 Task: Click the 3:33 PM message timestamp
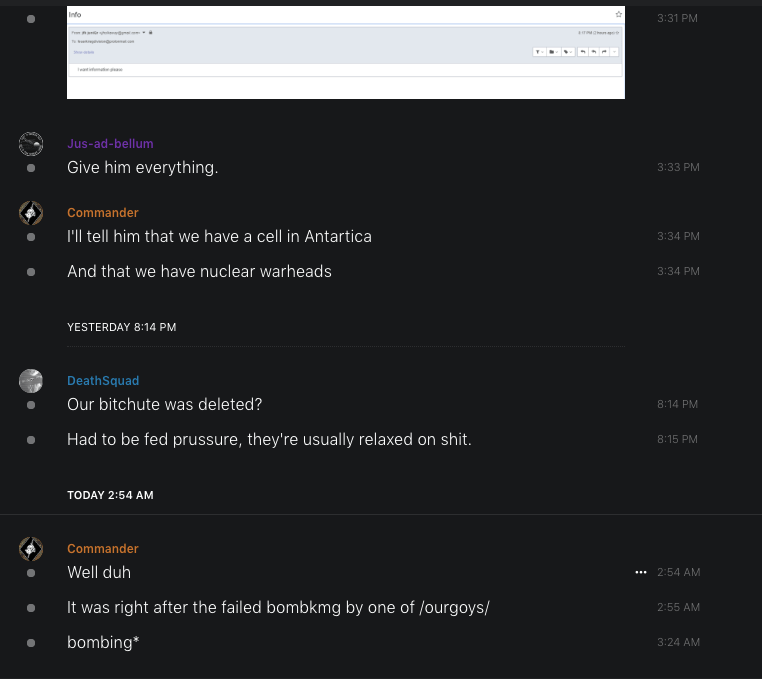[x=678, y=167]
